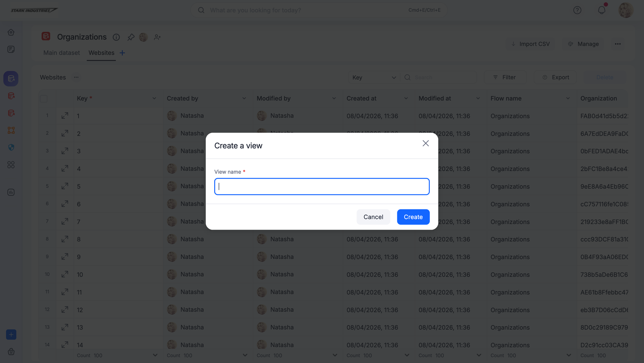Viewport: 644px width, 363px height.
Task: Click the info icon next to Organizations
Action: 116,37
